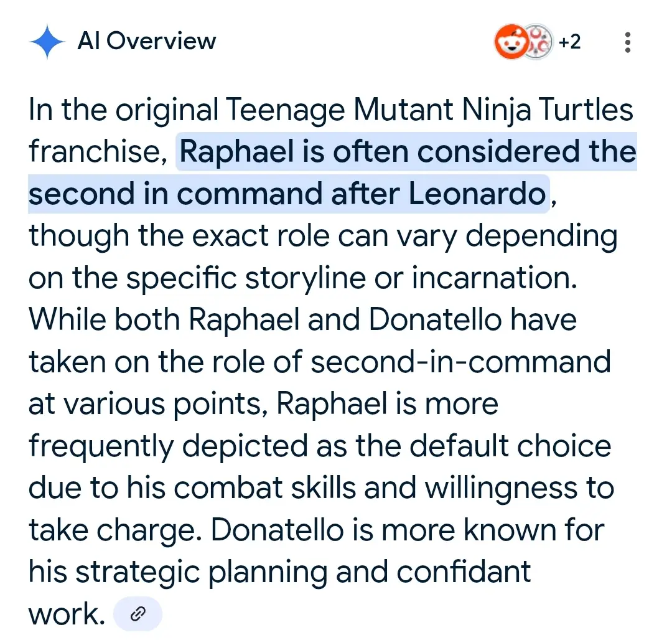The height and width of the screenshot is (640, 672).
Task: Open the Reddit source icon
Action: (511, 42)
